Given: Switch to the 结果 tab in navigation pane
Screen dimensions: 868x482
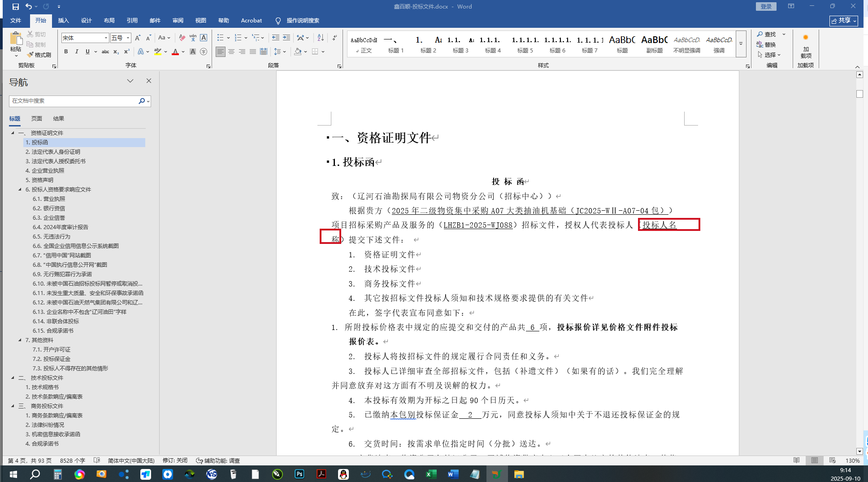Looking at the screenshot, I should pyautogui.click(x=59, y=119).
